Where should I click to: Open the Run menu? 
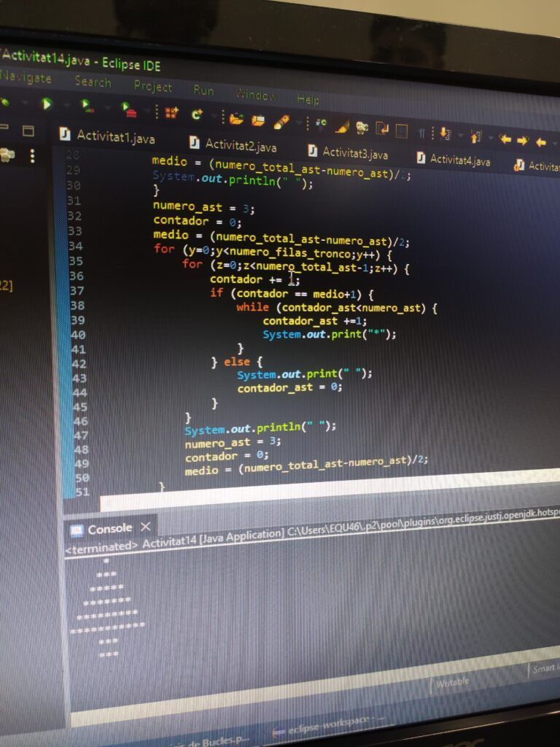click(x=203, y=90)
